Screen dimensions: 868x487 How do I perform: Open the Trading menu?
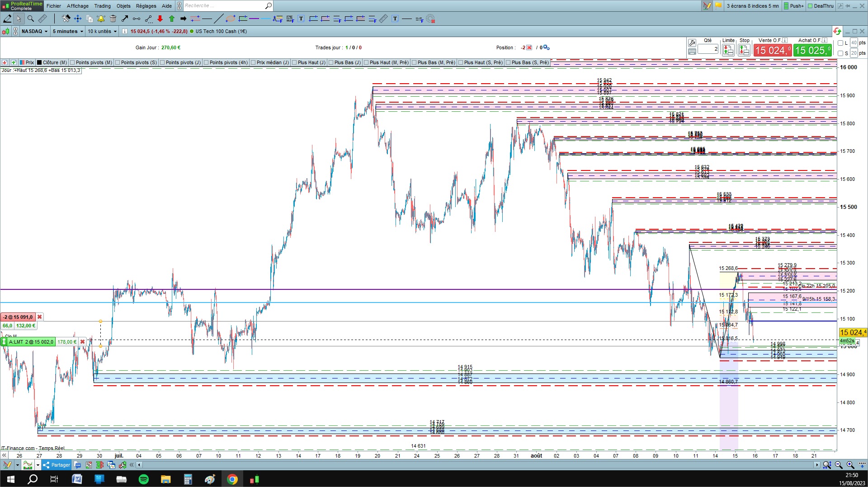(x=102, y=6)
